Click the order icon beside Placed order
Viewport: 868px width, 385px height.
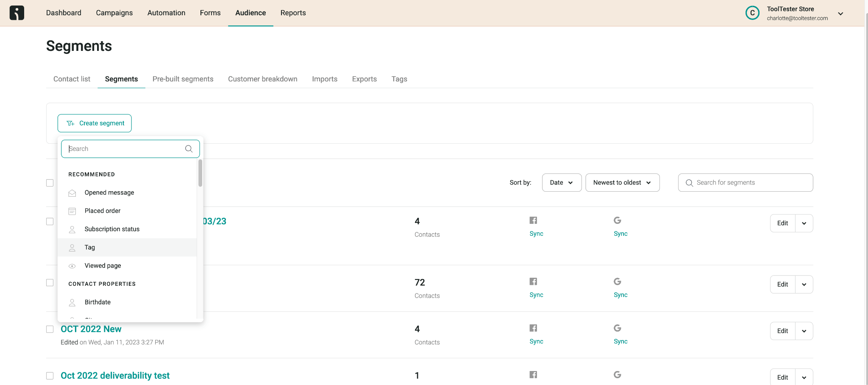72,211
